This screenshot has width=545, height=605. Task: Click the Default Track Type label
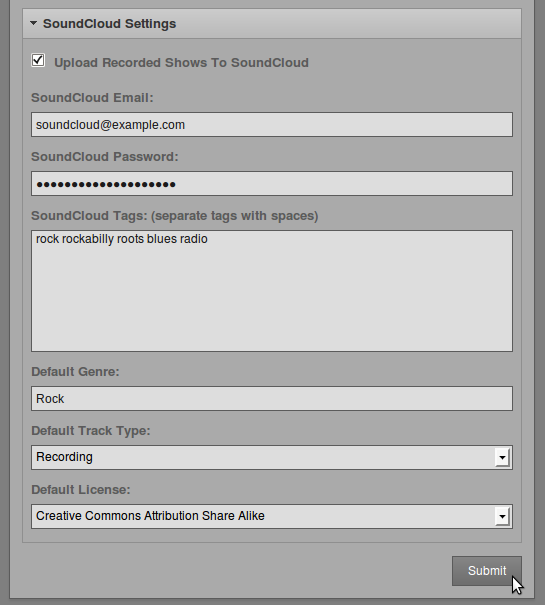tap(91, 431)
